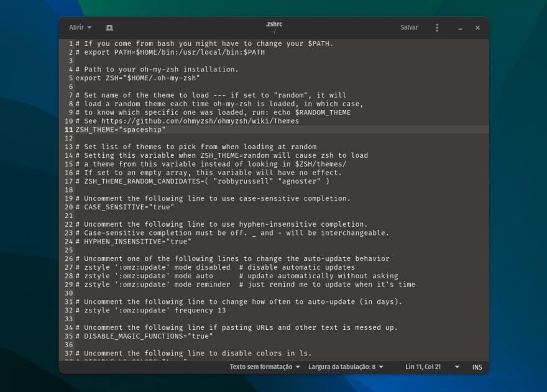The image size is (547, 392).
Task: Click the export ZSH="$HOME/.oh-my-zsh" line
Action: point(137,78)
